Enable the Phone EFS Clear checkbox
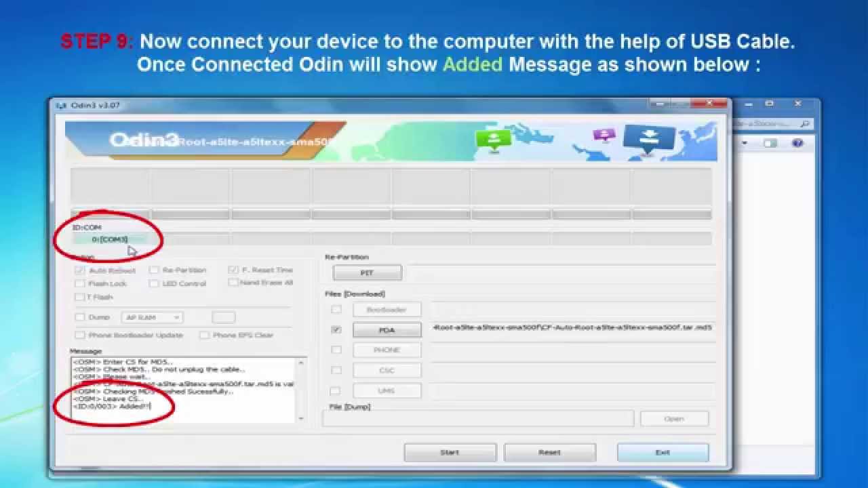Screen dimensions: 868x488 click(204, 335)
